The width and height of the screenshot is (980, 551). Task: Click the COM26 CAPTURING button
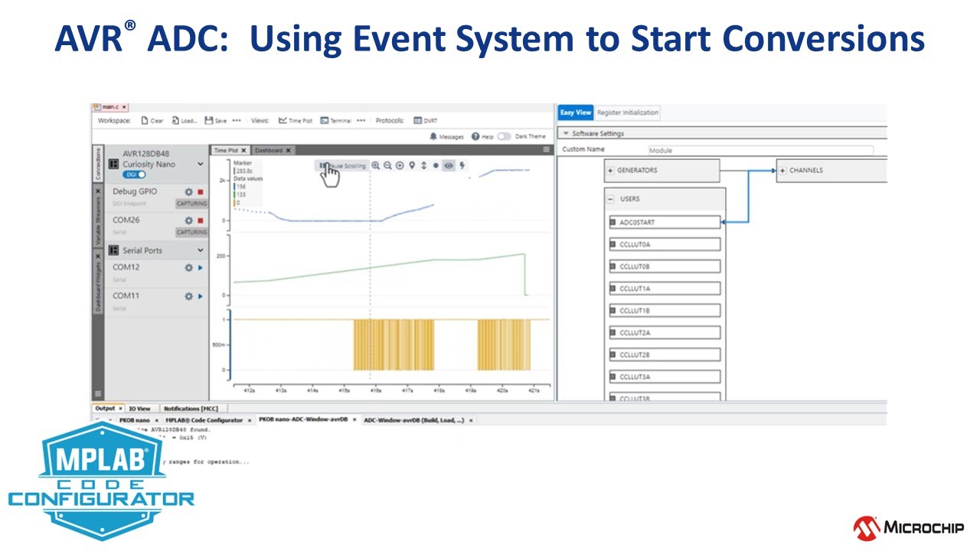pyautogui.click(x=191, y=232)
